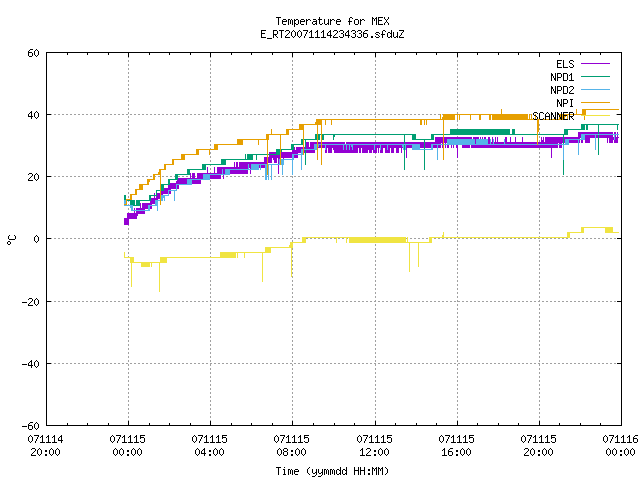This screenshot has height=480, width=640.
Task: Click the y-axis label 20
Action: click(x=33, y=178)
